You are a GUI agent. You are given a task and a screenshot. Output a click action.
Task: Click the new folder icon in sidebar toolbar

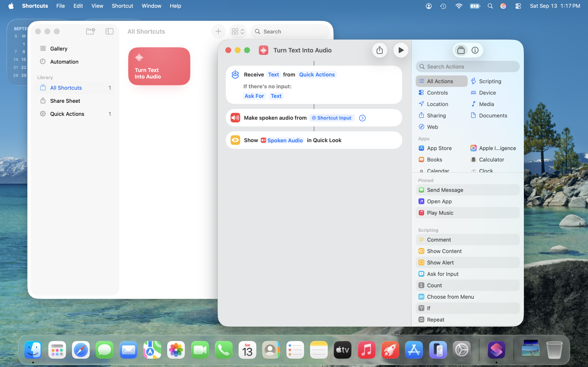[x=90, y=31]
